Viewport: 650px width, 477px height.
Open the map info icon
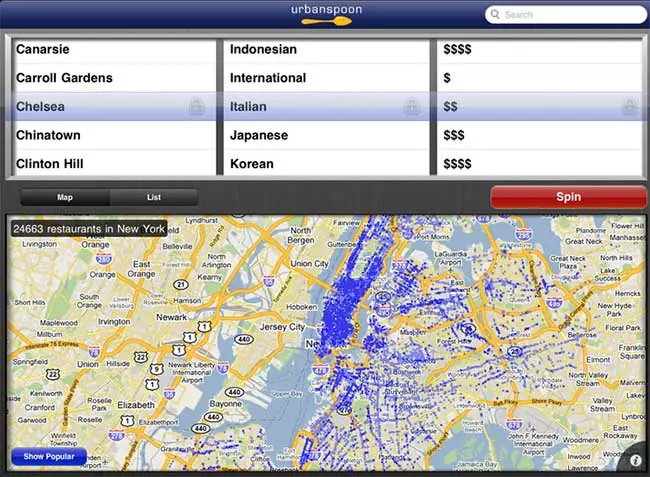635,460
